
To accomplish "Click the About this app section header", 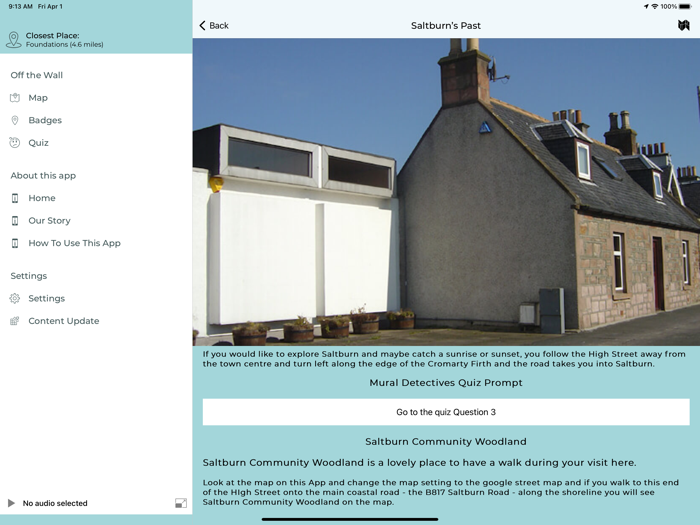I will pyautogui.click(x=43, y=175).
